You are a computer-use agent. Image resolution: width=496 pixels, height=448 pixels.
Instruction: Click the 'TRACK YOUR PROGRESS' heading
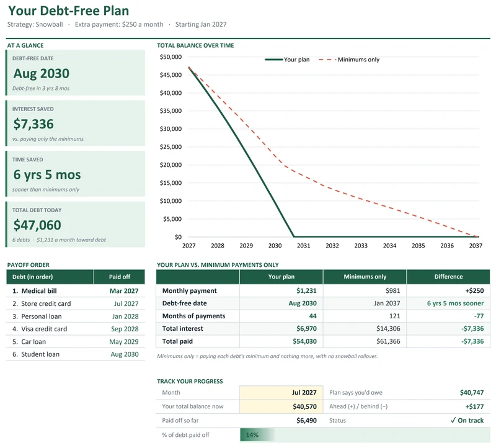190,382
